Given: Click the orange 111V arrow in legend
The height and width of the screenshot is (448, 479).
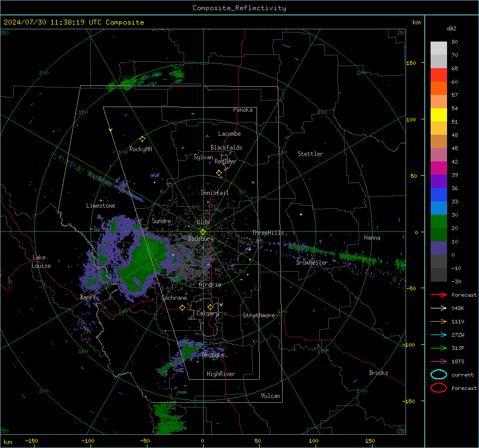Looking at the screenshot, I should point(439,321).
